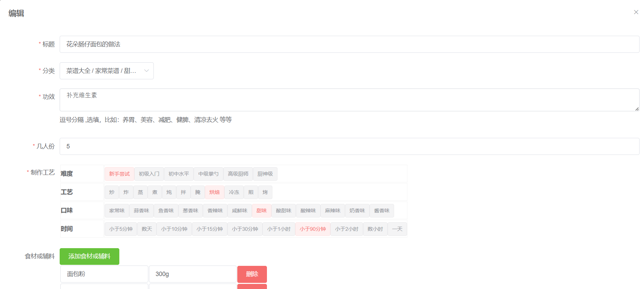
Task: Click the 口味 row label
Action: point(67,210)
